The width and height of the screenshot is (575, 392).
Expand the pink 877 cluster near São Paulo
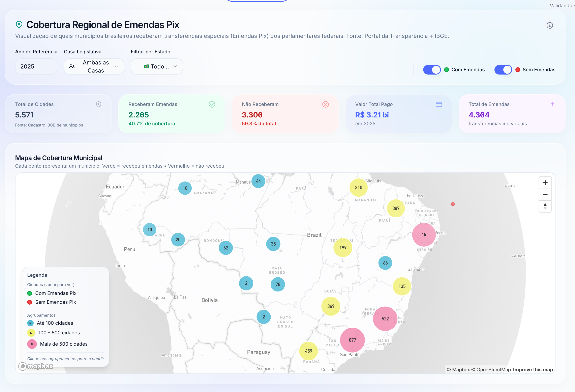pos(352,340)
